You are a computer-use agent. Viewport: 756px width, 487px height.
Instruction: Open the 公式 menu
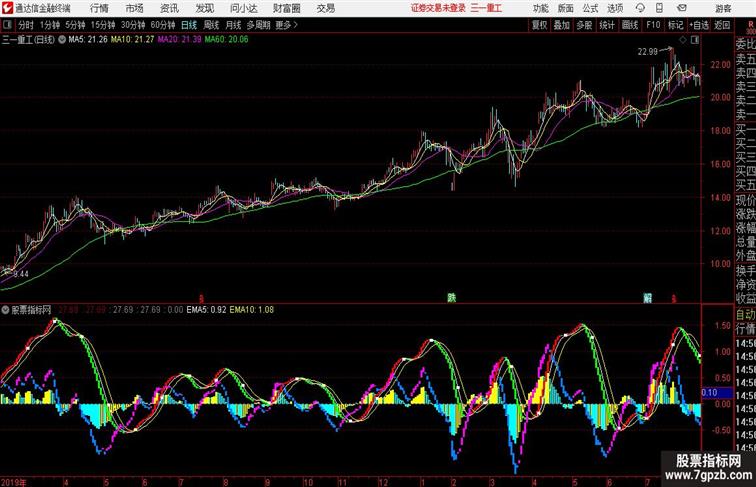tap(590, 8)
